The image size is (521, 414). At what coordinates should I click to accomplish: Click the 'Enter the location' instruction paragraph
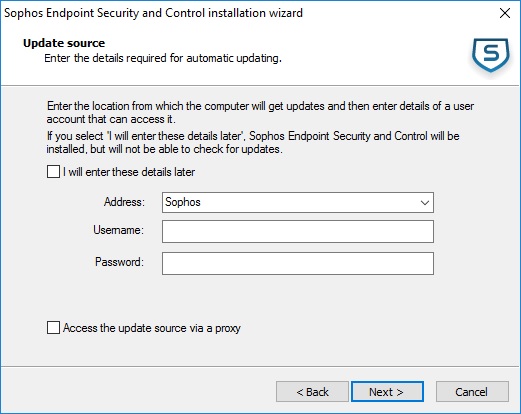(260, 112)
